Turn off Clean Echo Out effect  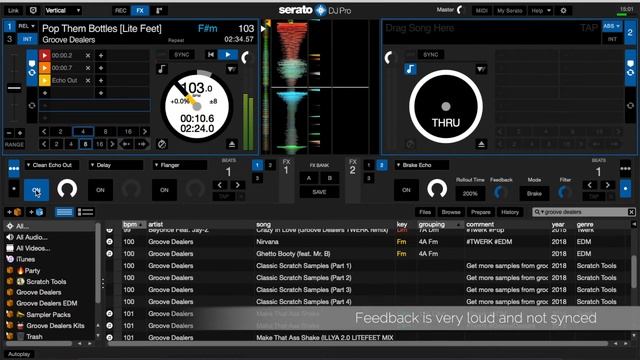(x=36, y=190)
